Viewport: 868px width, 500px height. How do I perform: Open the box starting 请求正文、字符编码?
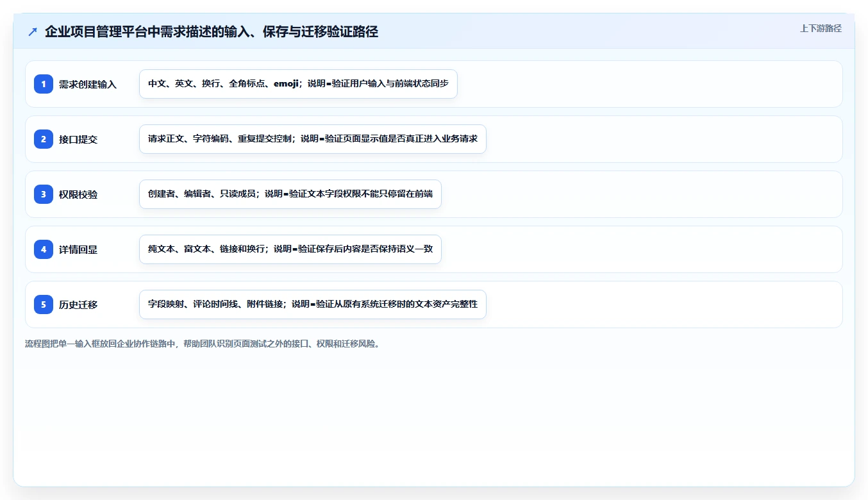313,139
